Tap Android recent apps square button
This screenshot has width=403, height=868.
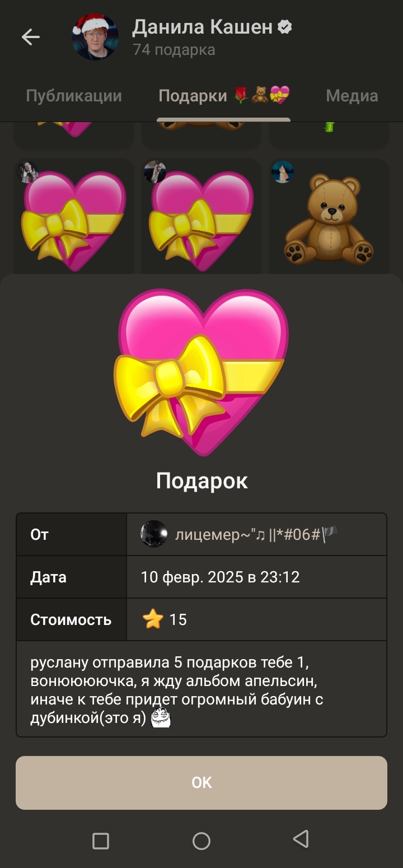pyautogui.click(x=101, y=841)
